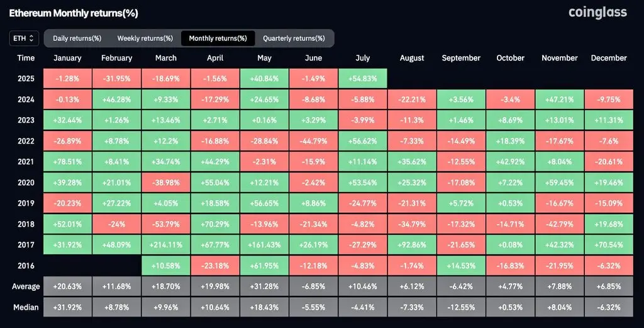The image size is (644, 328).
Task: Click the November 2020 +59.45% cell
Action: (x=559, y=183)
